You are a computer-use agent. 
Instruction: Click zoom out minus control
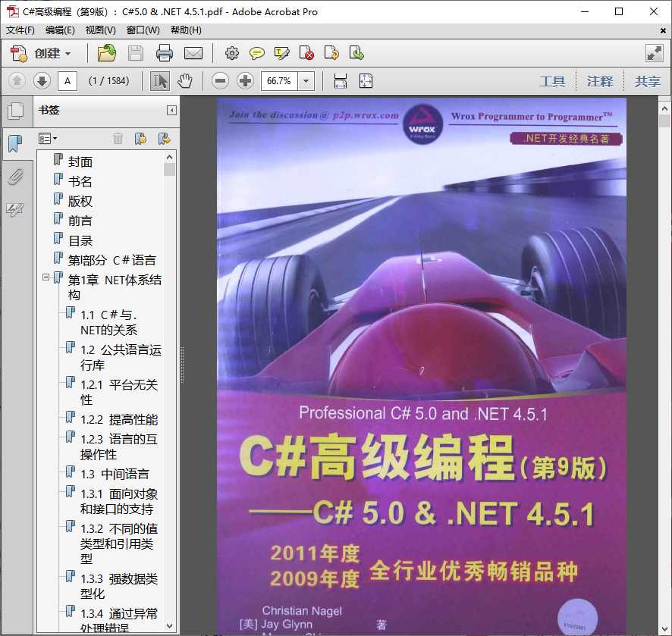(219, 80)
